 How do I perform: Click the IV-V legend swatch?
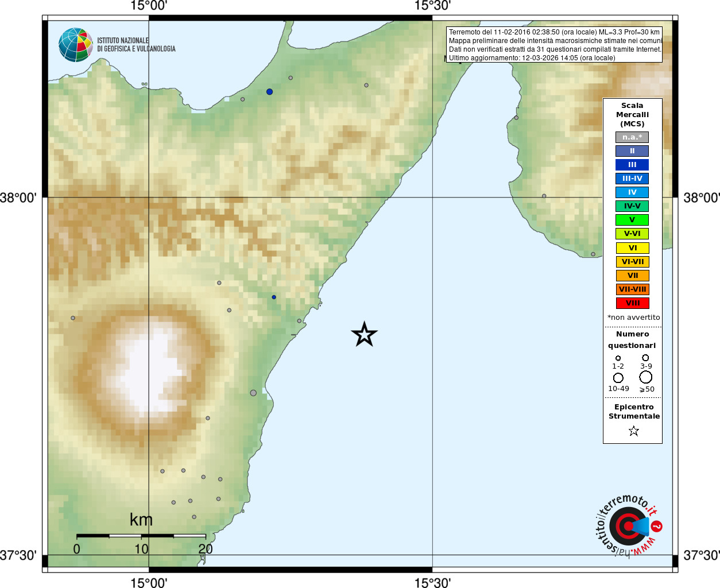point(632,206)
